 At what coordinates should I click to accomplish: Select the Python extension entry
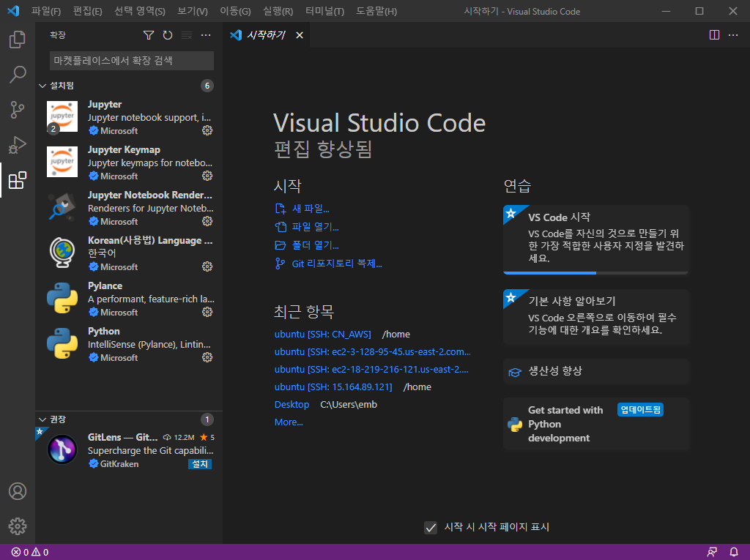(x=129, y=344)
